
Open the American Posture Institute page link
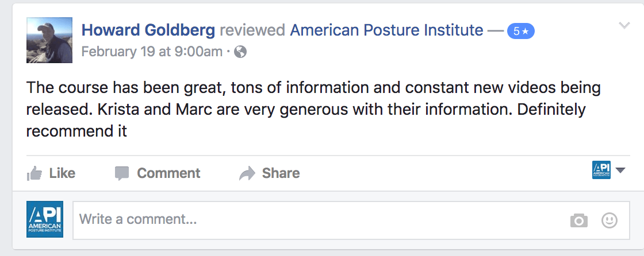pos(386,30)
